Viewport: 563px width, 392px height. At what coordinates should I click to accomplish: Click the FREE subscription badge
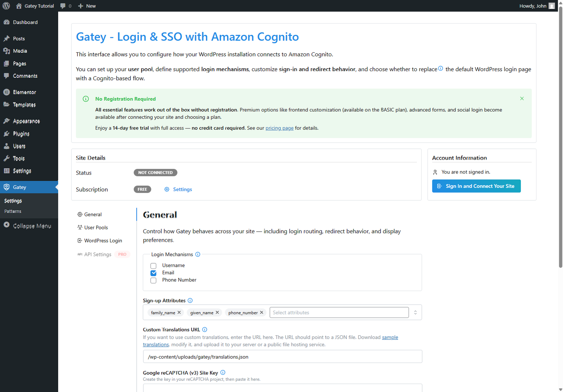pyautogui.click(x=142, y=189)
